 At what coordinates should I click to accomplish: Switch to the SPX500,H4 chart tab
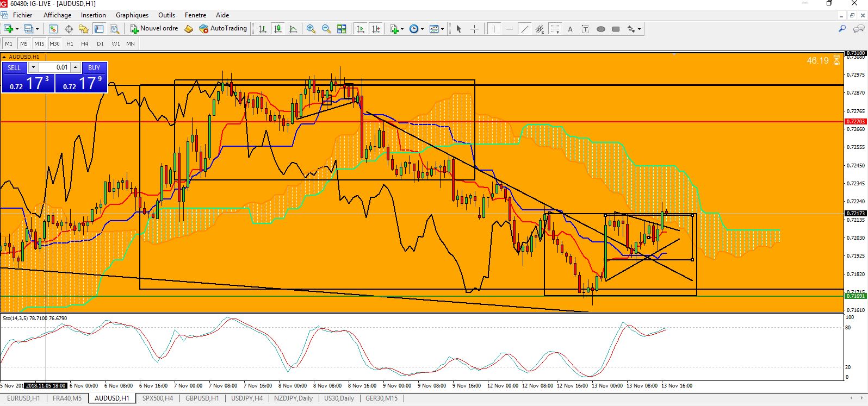158,398
